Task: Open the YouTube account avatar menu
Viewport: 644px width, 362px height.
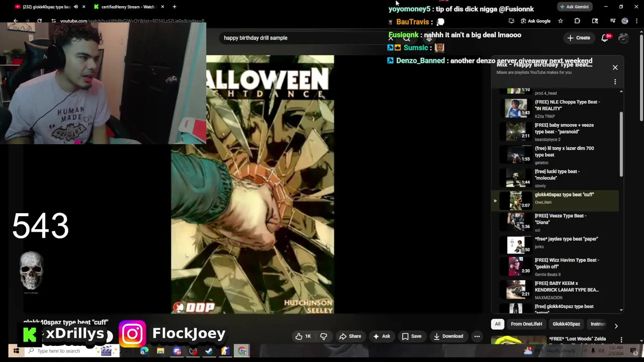Action: tap(623, 38)
